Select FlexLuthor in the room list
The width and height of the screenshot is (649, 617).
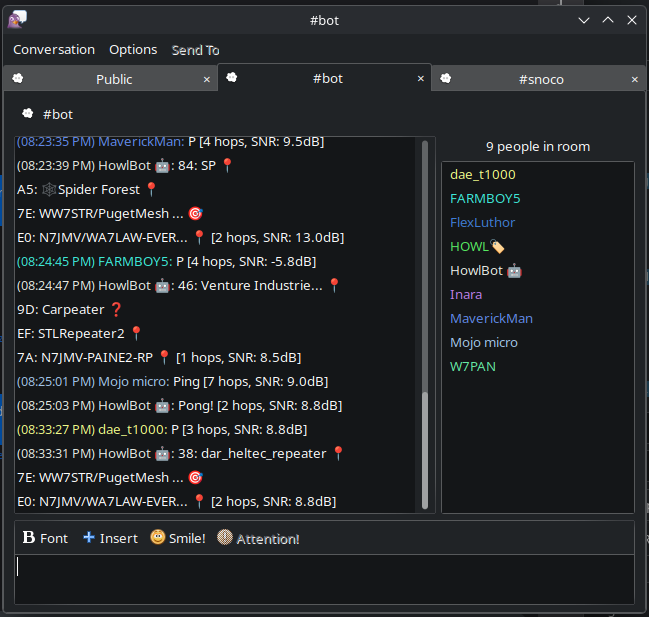(x=482, y=223)
